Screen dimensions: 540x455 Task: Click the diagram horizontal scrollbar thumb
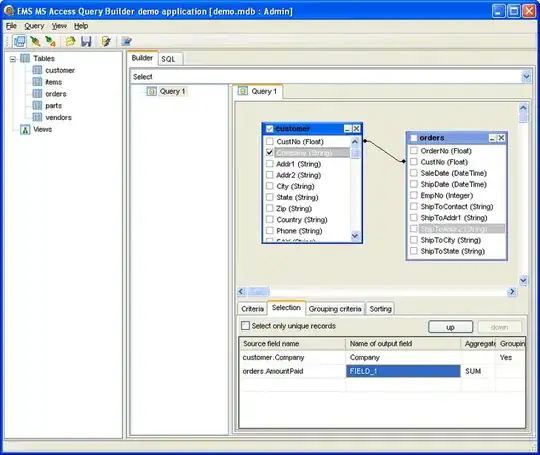(x=258, y=292)
